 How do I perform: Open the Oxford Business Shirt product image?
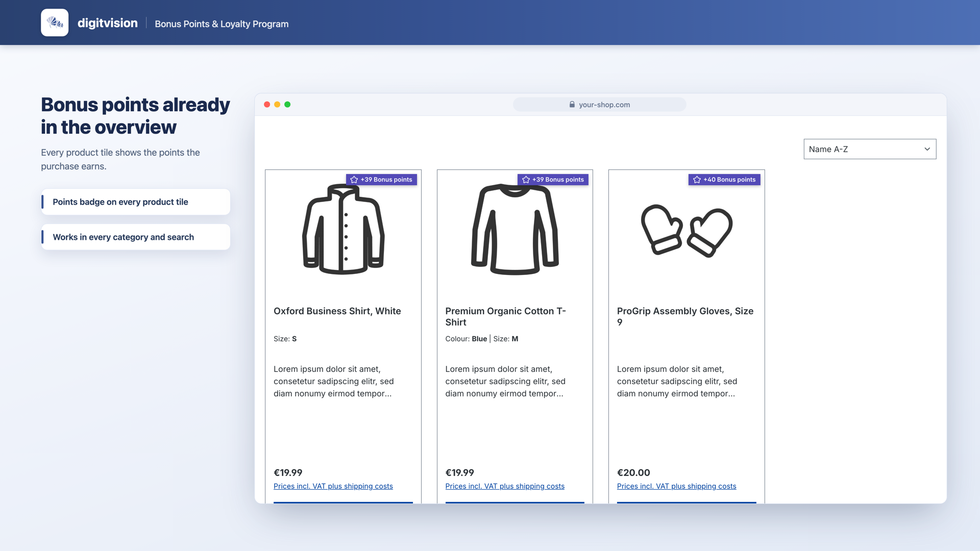(343, 230)
